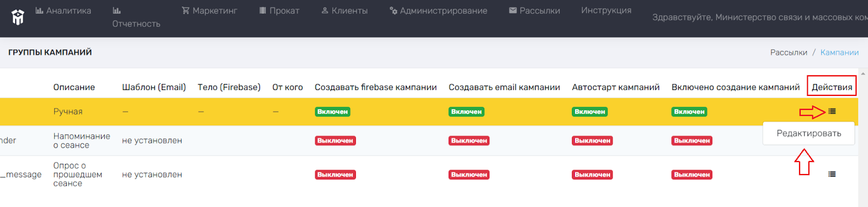Click Создавать email кампании column header
Screen dimensions: 868x207
[505, 87]
